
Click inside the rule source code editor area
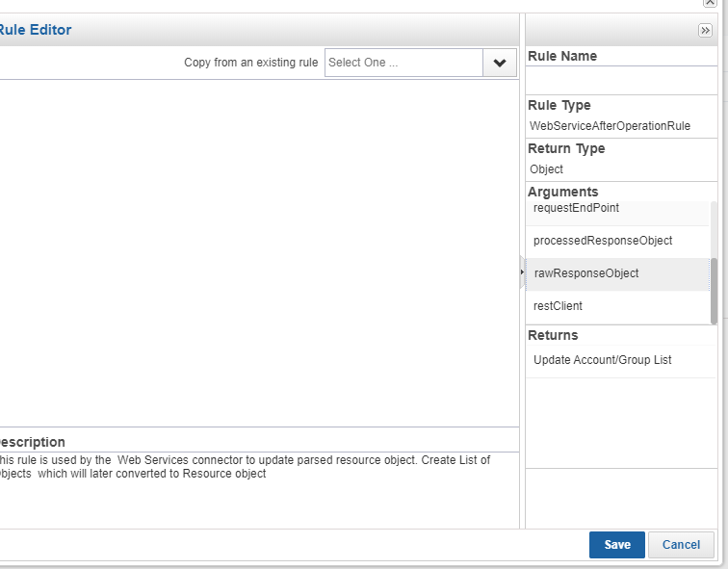pos(258,250)
